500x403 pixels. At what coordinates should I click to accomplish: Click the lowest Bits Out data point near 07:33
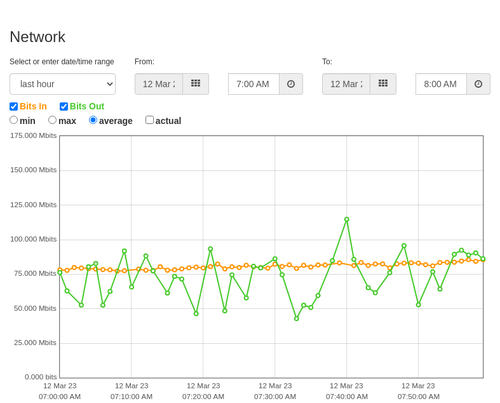[x=297, y=319]
